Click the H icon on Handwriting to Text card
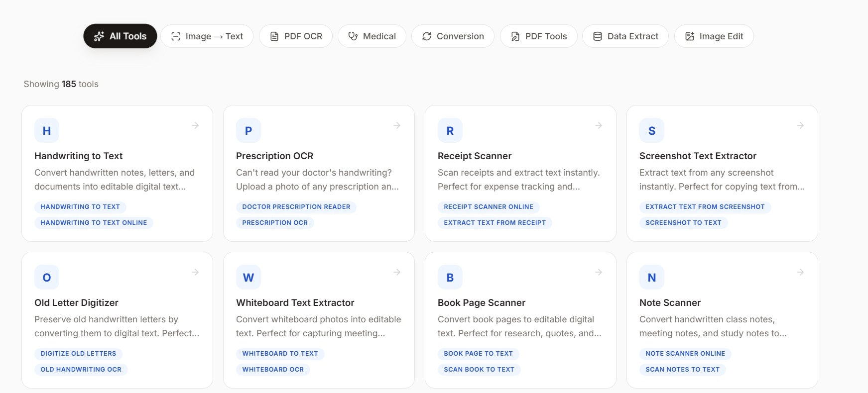This screenshot has width=868, height=393. (47, 131)
